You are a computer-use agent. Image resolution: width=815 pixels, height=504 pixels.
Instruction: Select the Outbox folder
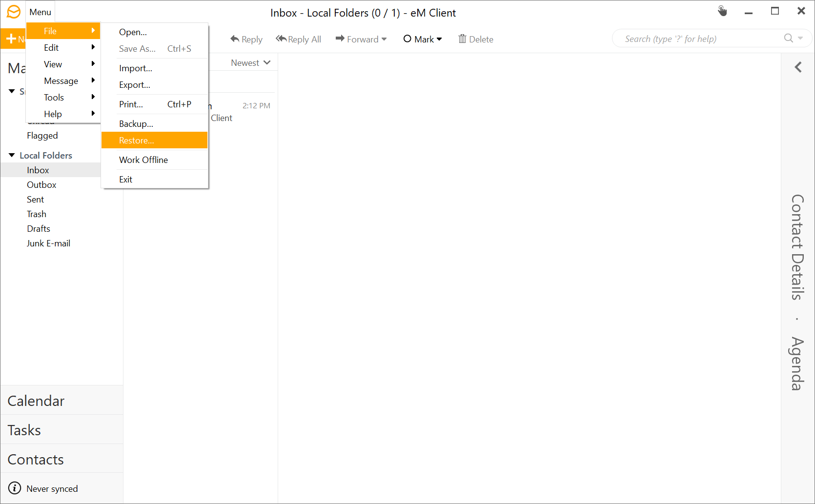[41, 184]
